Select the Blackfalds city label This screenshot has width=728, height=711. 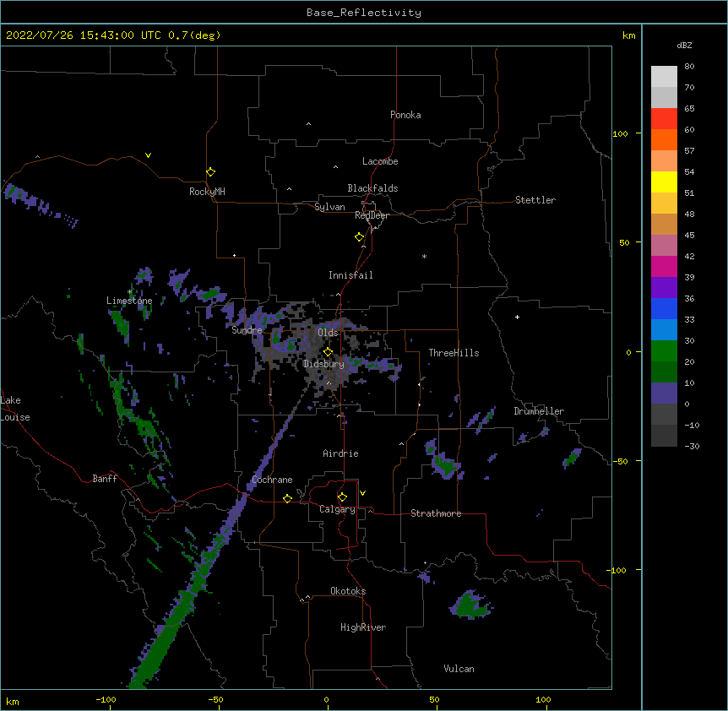(372, 188)
